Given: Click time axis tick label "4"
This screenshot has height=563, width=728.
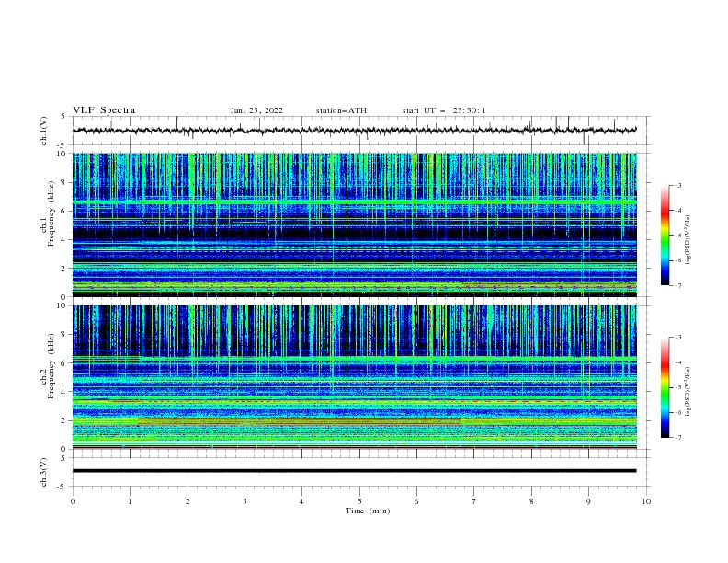Looking at the screenshot, I should pos(302,501).
